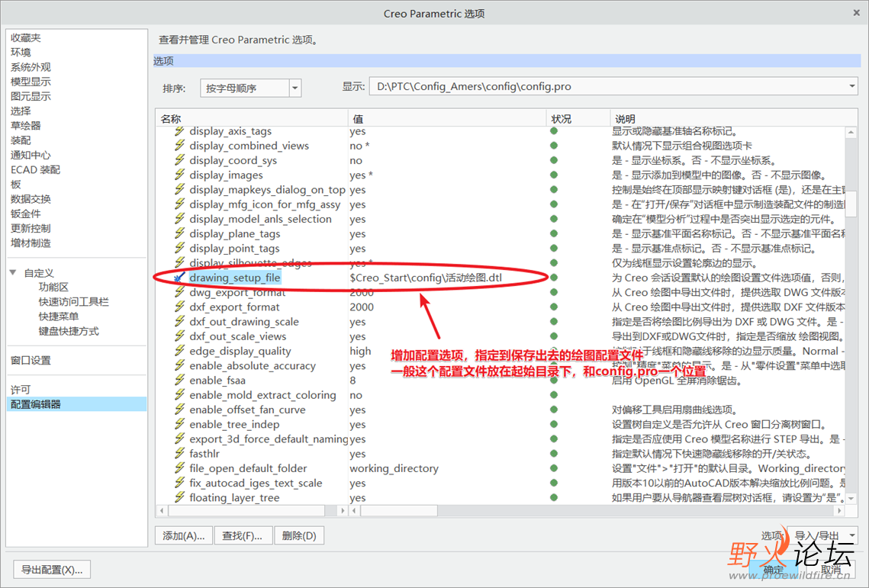Click the value 'working_directory'
Image resolution: width=869 pixels, height=588 pixels.
[x=394, y=468]
